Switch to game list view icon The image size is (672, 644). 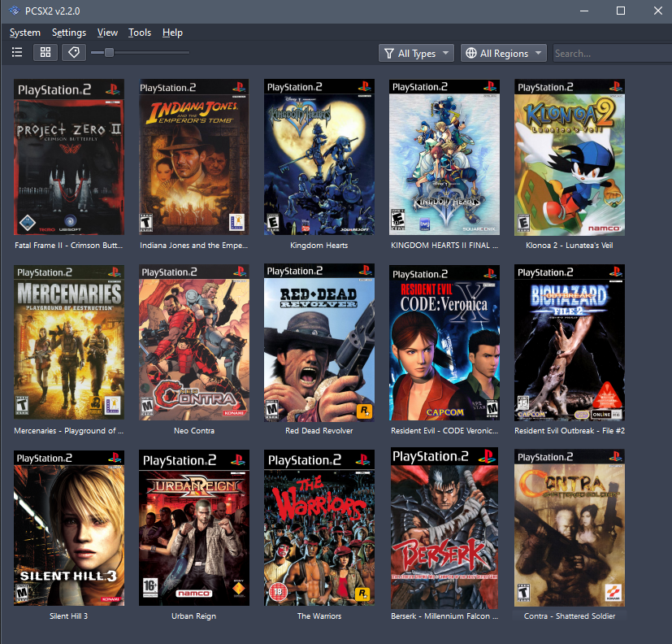coord(17,53)
